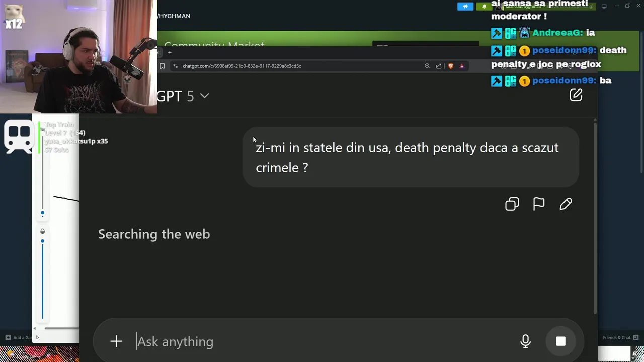Adjust the upper vertical slider handle in white panel

(42, 213)
